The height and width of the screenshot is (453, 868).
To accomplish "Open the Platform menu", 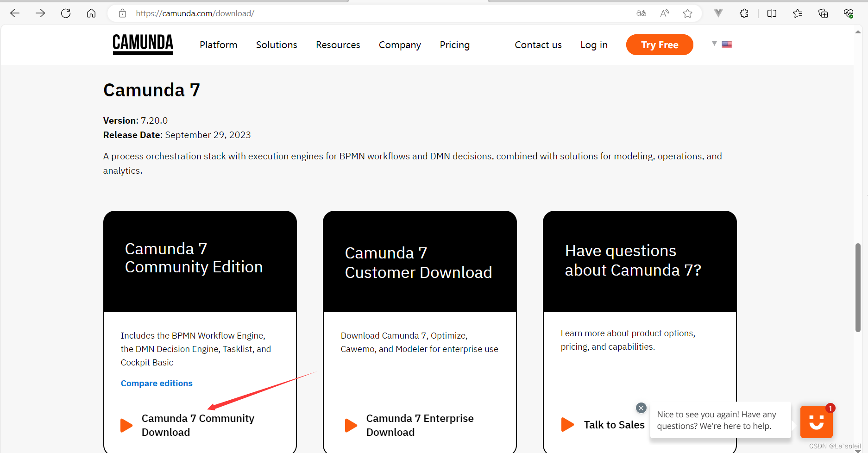I will tap(219, 45).
